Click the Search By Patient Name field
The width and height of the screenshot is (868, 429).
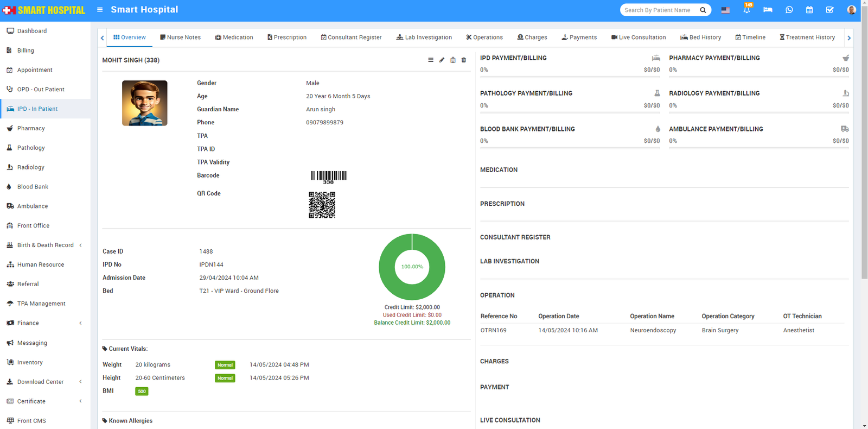pyautogui.click(x=660, y=10)
